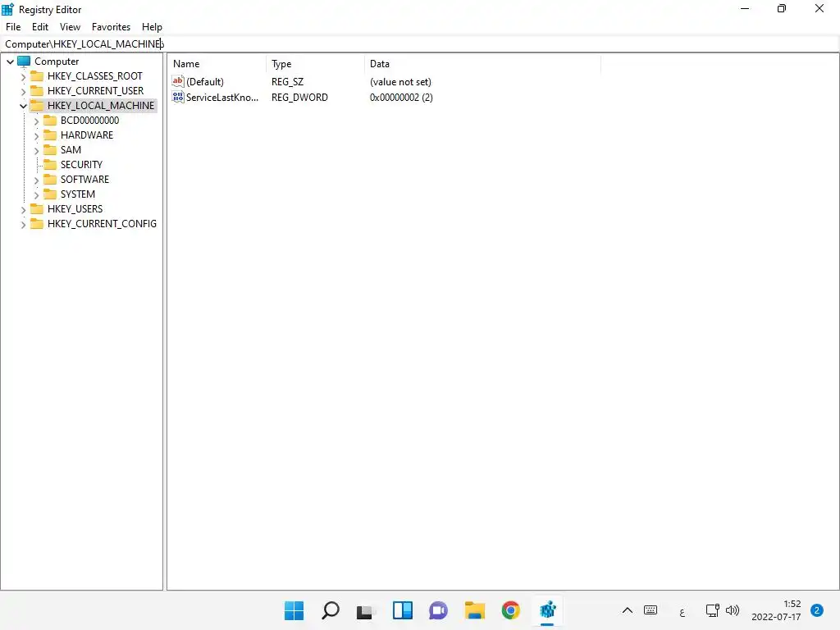
Task: Select the ServiceLastKno... value name
Action: [x=222, y=98]
